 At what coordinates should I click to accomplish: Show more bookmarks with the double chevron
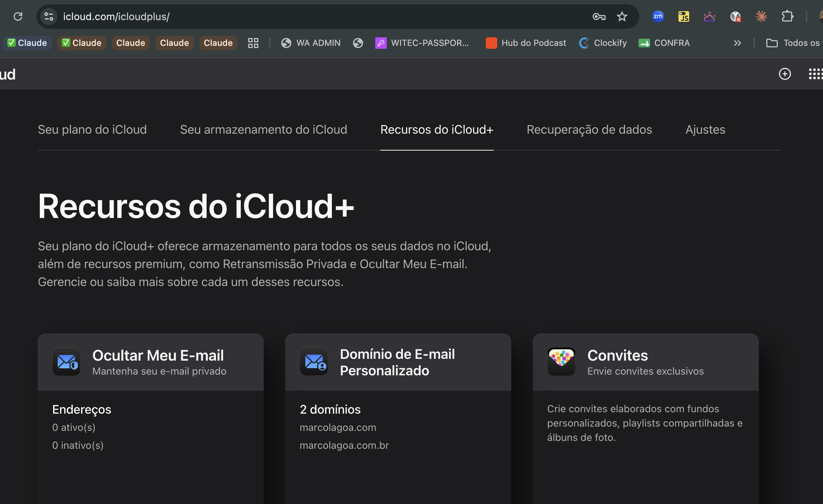(737, 43)
